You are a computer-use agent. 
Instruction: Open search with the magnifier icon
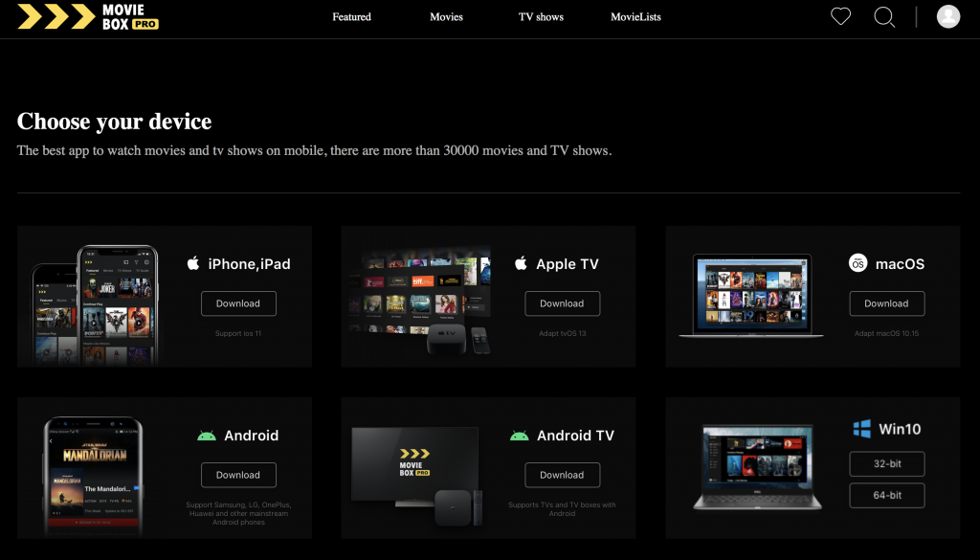884,16
